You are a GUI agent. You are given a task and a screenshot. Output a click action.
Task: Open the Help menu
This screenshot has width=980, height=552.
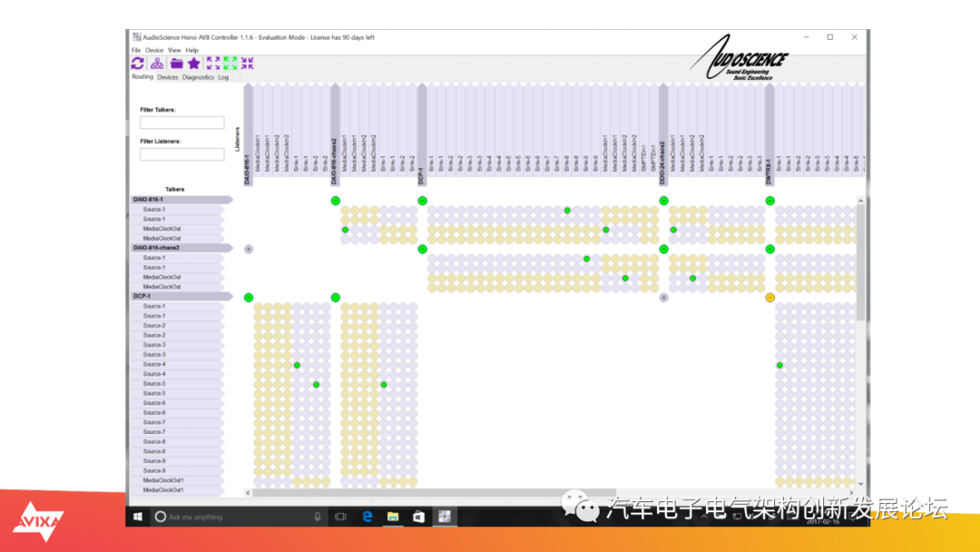coord(191,50)
